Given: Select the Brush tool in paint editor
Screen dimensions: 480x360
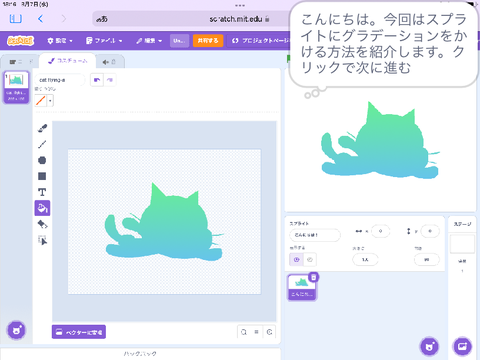Looking at the screenshot, I should 42,128.
